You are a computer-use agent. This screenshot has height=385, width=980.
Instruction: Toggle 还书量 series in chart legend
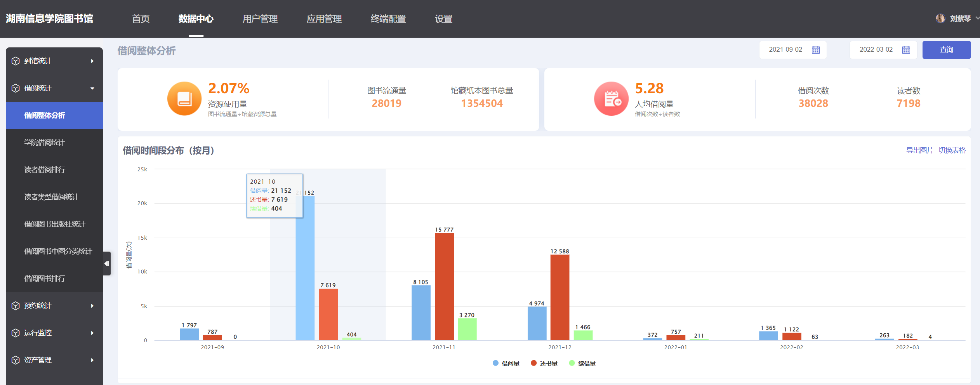[x=544, y=363]
